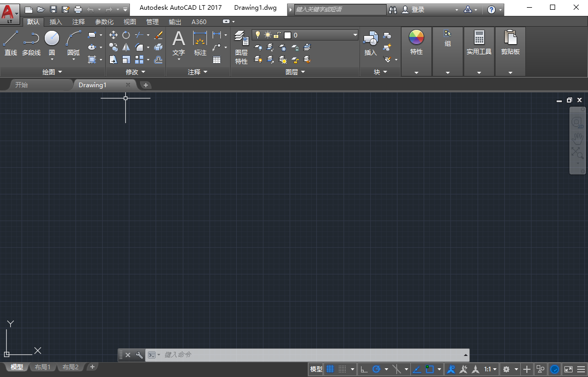This screenshot has height=377, width=588.
Task: Expand the 绘图 panel at the ribbon bottom
Action: pyautogui.click(x=52, y=72)
